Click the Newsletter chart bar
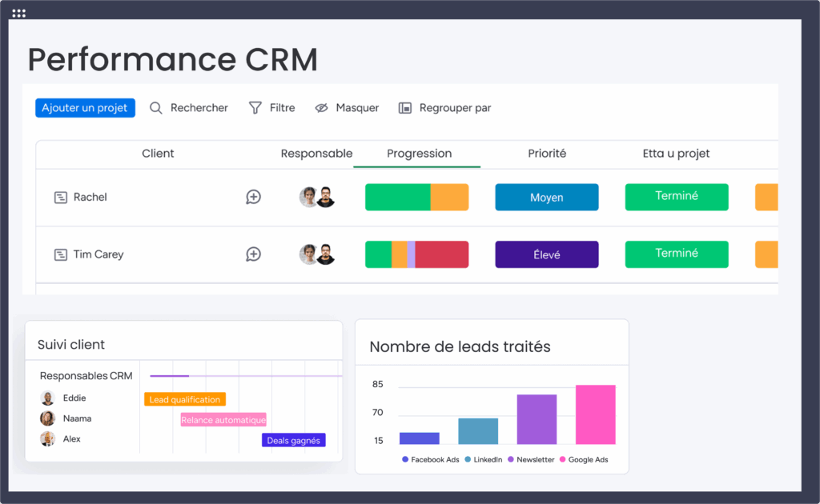The width and height of the screenshot is (820, 504). pyautogui.click(x=537, y=419)
